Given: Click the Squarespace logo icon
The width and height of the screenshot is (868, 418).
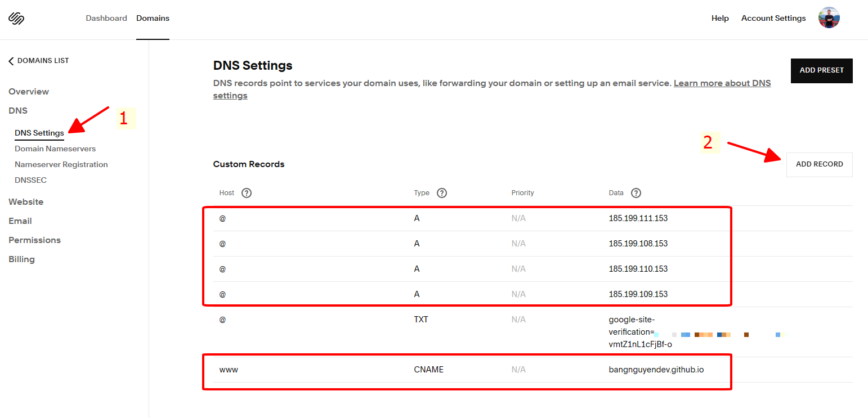Looking at the screenshot, I should [16, 19].
